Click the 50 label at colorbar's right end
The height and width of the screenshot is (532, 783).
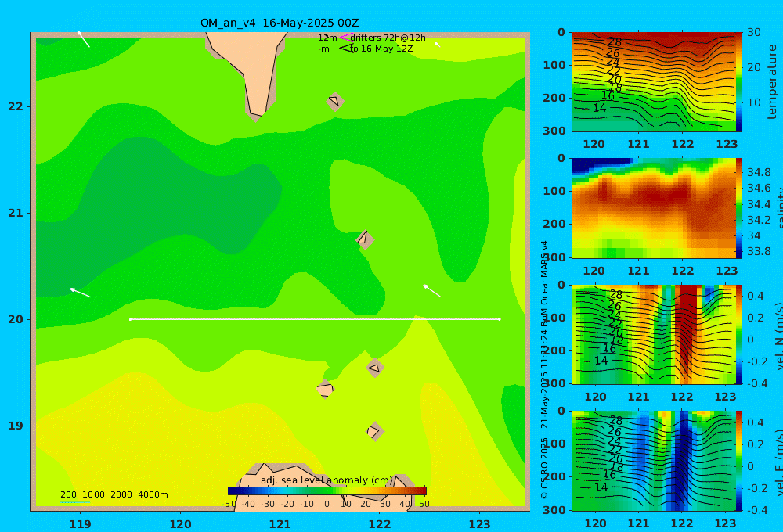[424, 504]
